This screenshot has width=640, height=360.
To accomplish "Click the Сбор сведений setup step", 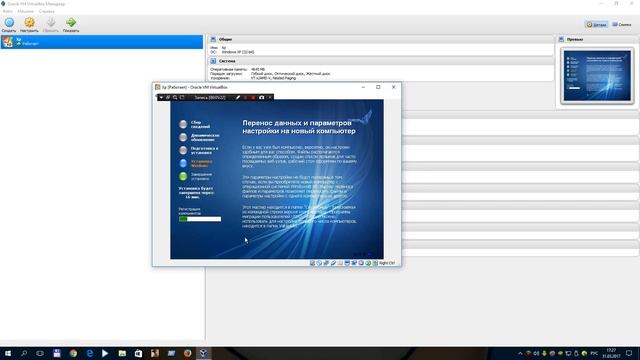I will tap(200, 124).
